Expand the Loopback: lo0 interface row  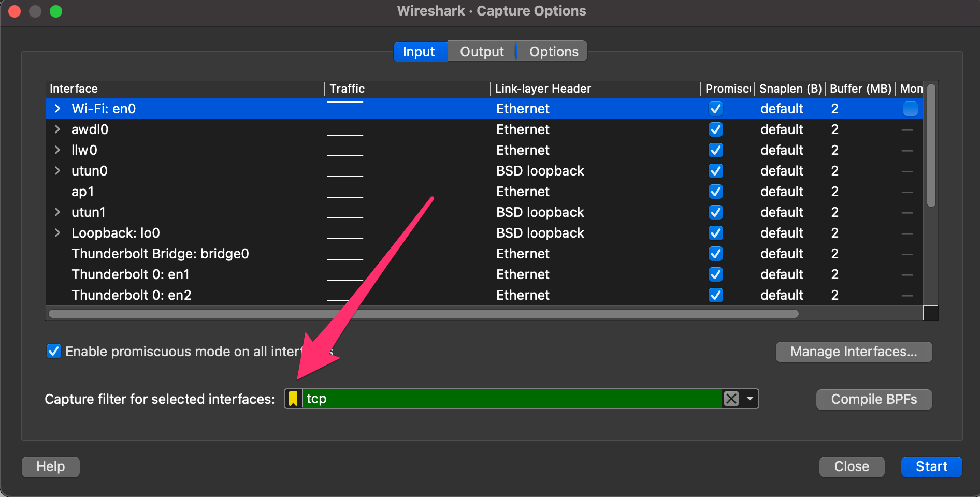57,233
